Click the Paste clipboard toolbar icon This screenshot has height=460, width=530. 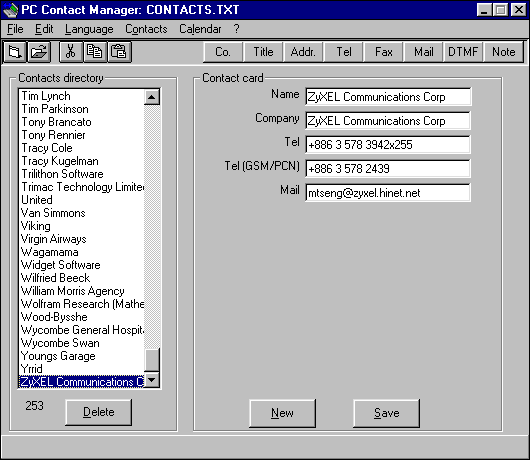pyautogui.click(x=119, y=52)
